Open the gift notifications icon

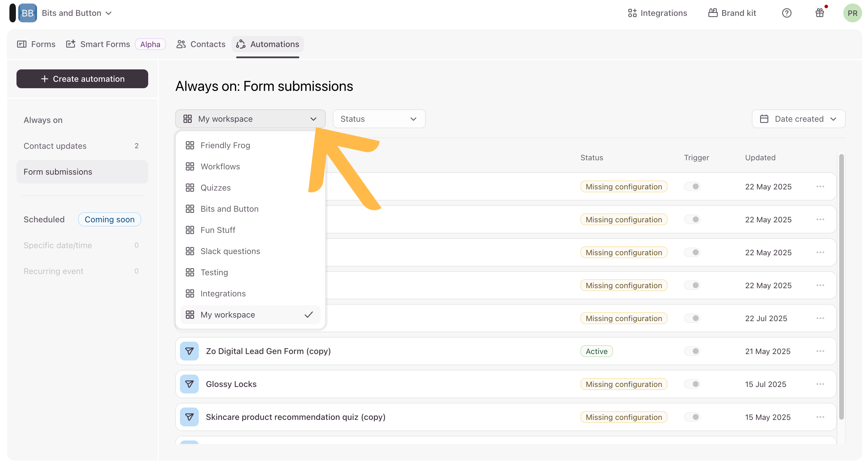pyautogui.click(x=819, y=13)
